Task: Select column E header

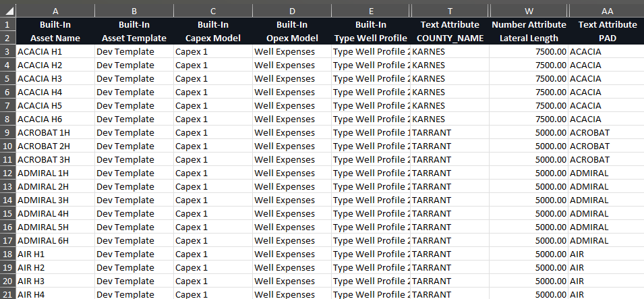Action: [370, 11]
